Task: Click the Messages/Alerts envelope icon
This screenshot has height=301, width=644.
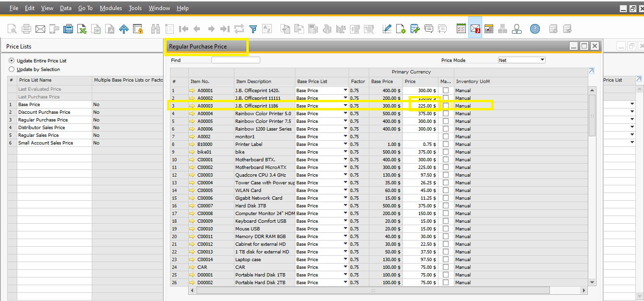Action: pyautogui.click(x=475, y=29)
